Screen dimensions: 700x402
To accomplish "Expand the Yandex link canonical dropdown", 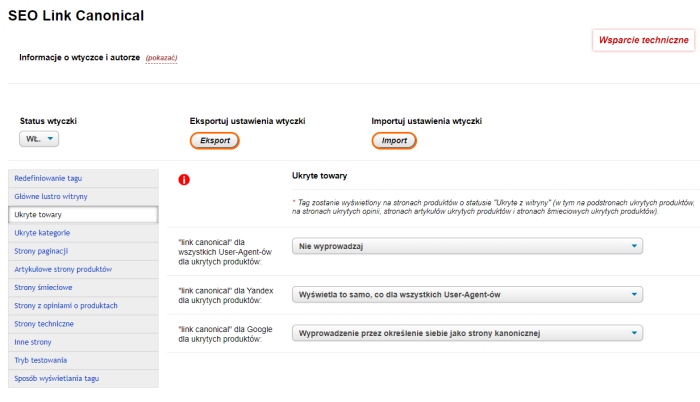I will 467,294.
